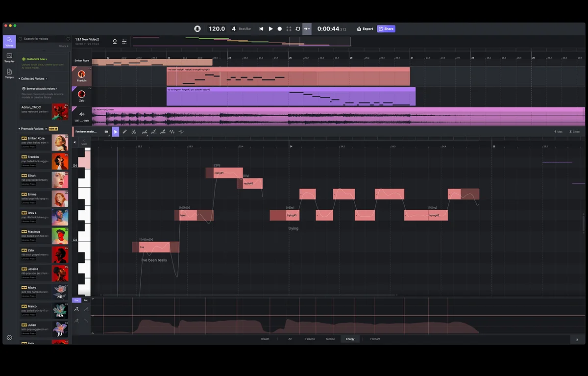Open the Templs sidebar panel

tap(9, 74)
